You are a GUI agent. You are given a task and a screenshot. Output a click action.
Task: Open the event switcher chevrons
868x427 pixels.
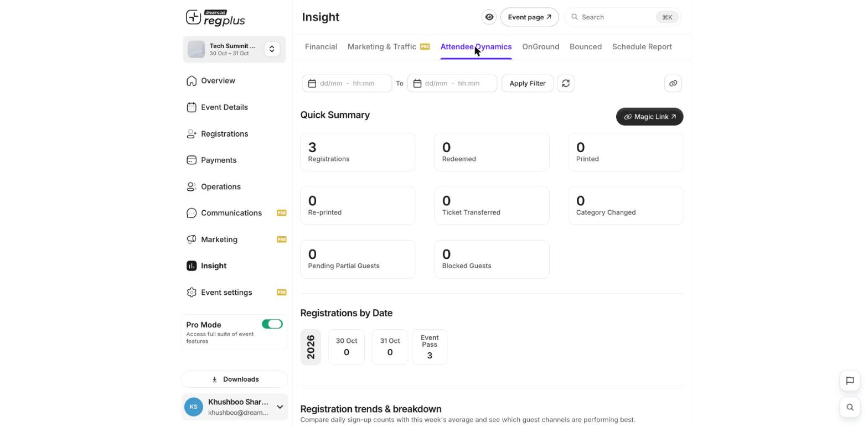(272, 49)
